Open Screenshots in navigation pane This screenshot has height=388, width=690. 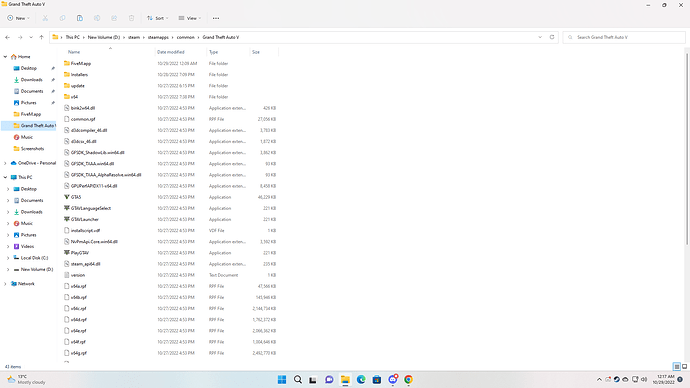pos(32,149)
